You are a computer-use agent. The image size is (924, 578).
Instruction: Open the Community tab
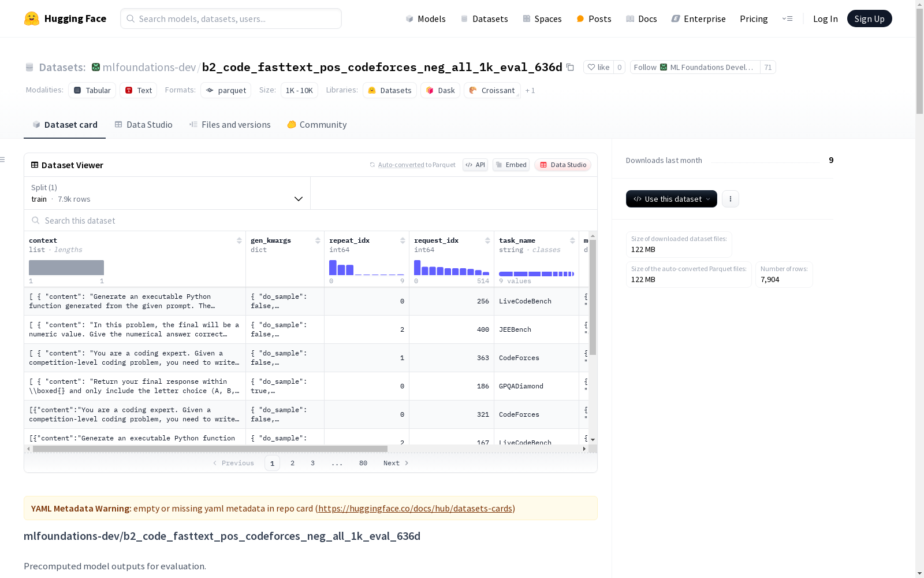(317, 125)
